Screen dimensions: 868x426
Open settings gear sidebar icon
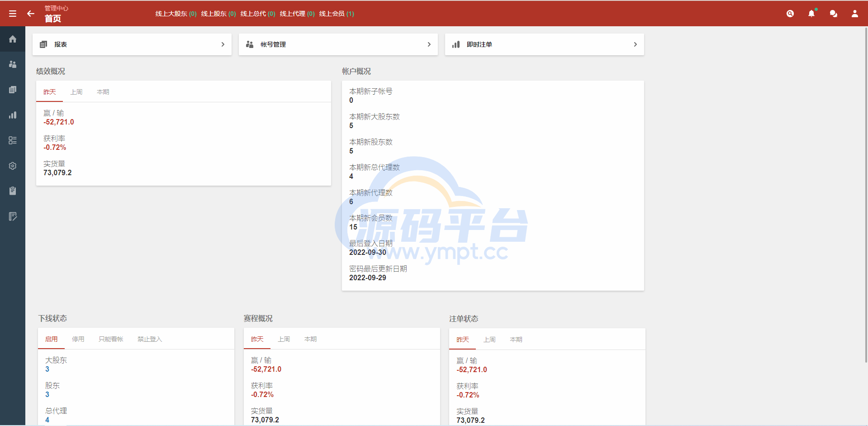tap(13, 166)
